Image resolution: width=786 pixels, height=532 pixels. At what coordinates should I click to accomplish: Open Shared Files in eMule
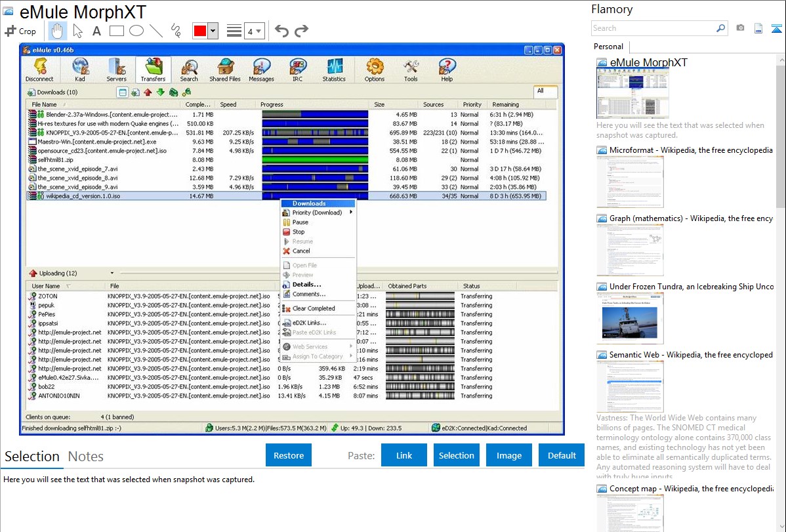tap(225, 70)
